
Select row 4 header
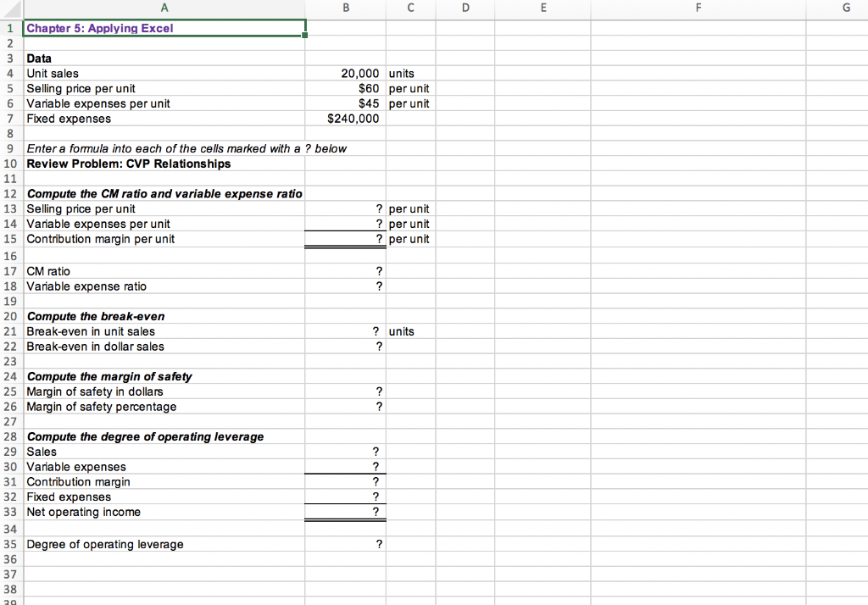click(9, 73)
